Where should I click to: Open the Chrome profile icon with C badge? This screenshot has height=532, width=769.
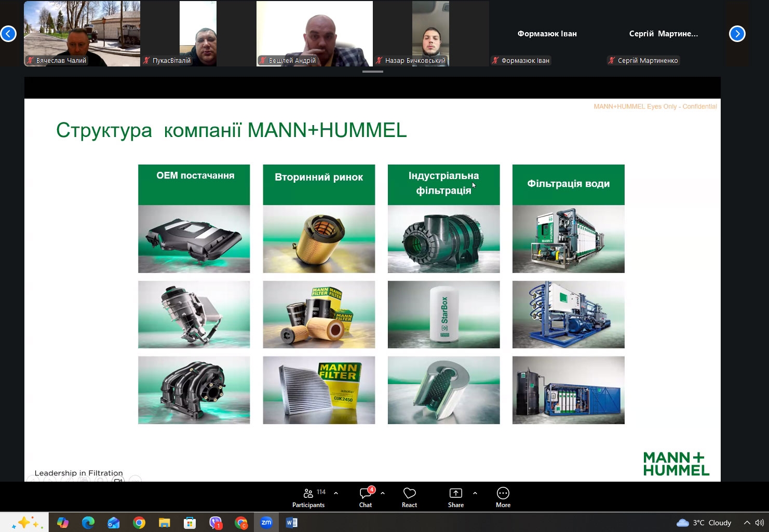click(241, 523)
